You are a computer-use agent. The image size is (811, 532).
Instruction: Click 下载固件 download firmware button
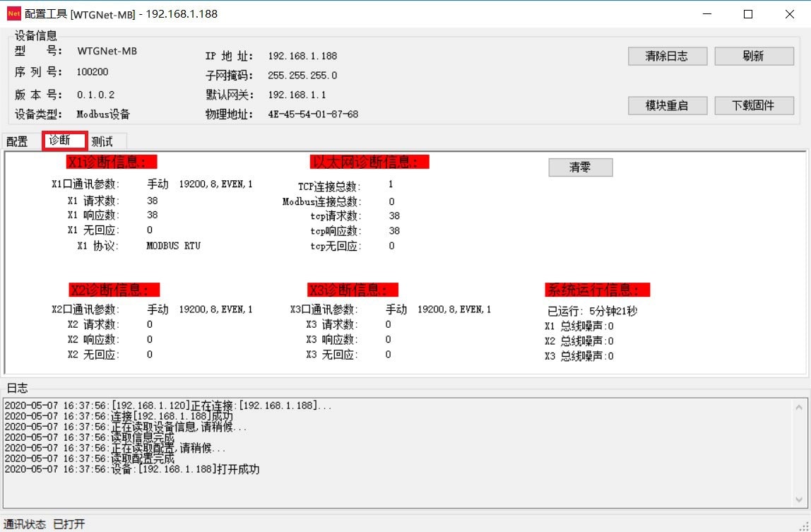pos(754,105)
